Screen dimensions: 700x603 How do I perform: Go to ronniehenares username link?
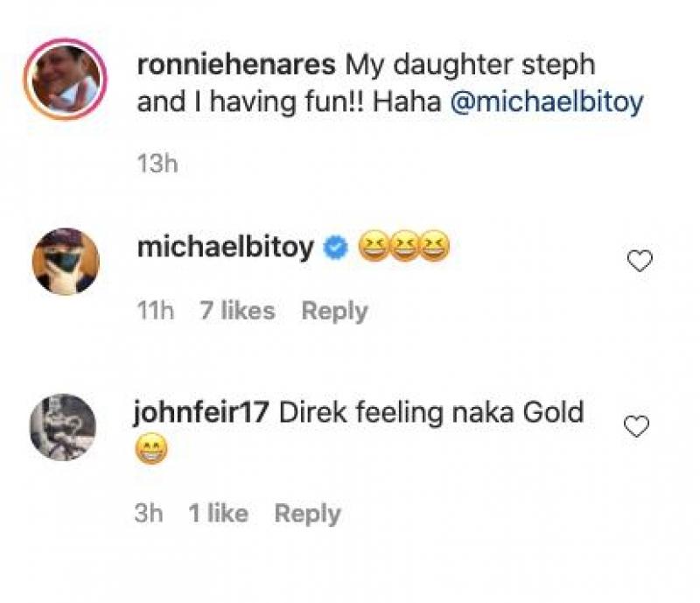coord(236,64)
